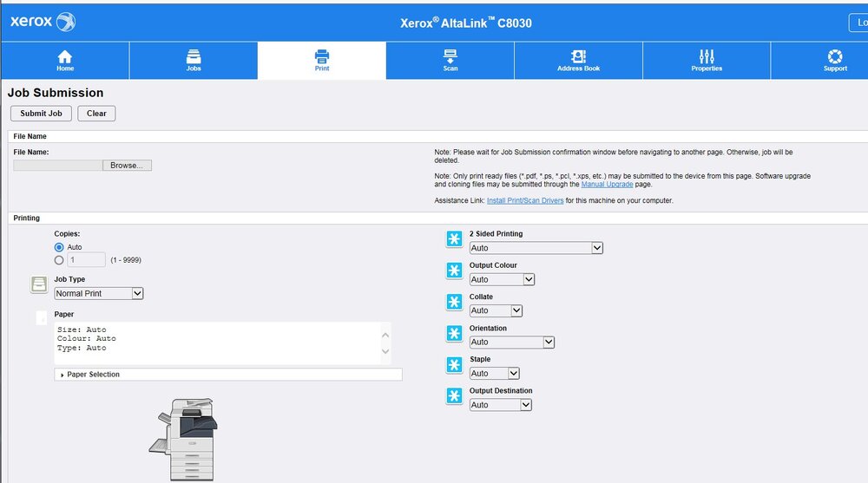Image resolution: width=868 pixels, height=483 pixels.
Task: Go to the Home tab
Action: point(65,61)
